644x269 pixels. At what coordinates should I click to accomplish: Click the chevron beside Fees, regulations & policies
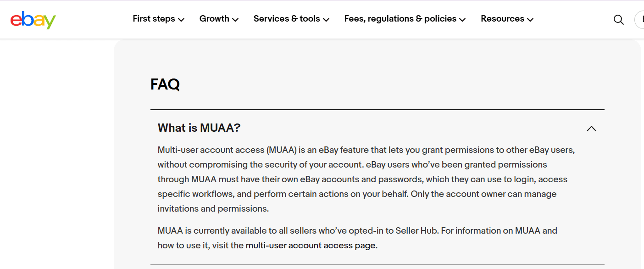pyautogui.click(x=462, y=20)
